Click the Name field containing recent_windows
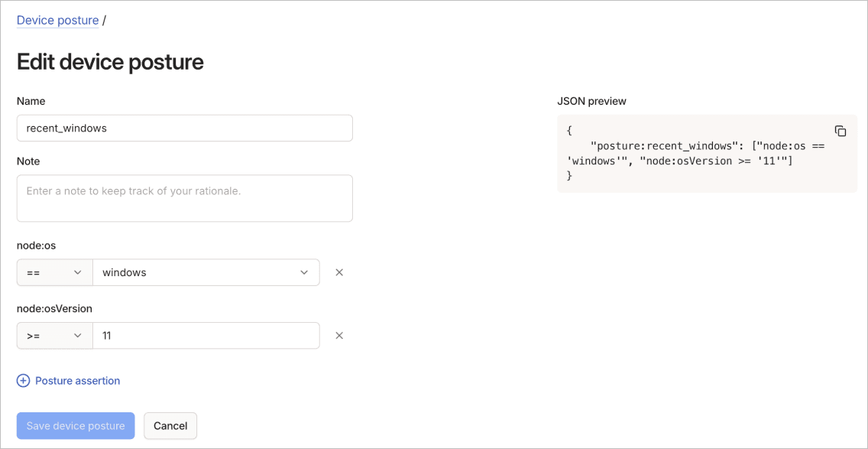Screen dimensions: 868x449 [184, 128]
